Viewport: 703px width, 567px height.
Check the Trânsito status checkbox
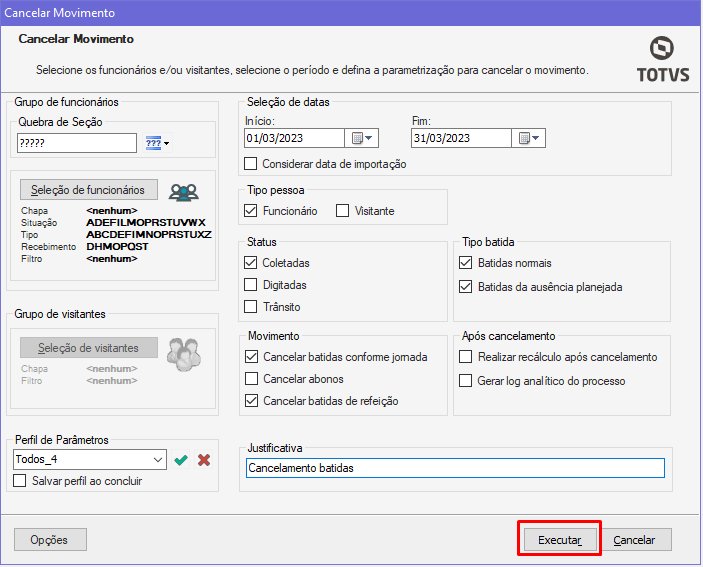pyautogui.click(x=251, y=307)
